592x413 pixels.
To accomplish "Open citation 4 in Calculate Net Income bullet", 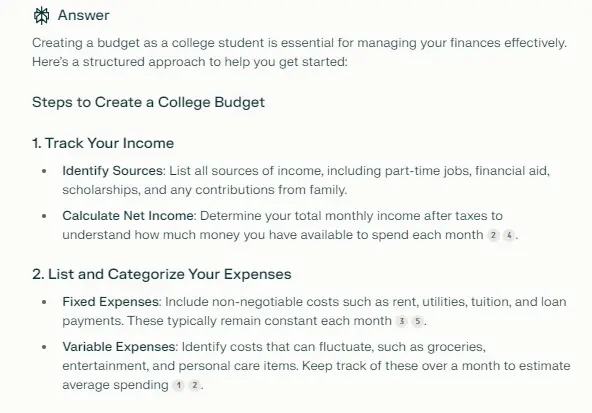I will click(x=509, y=235).
